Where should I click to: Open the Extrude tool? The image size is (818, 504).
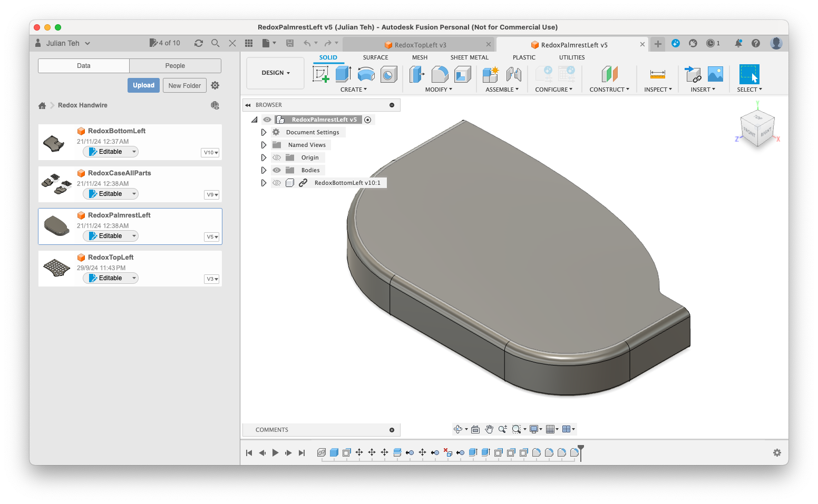(343, 74)
